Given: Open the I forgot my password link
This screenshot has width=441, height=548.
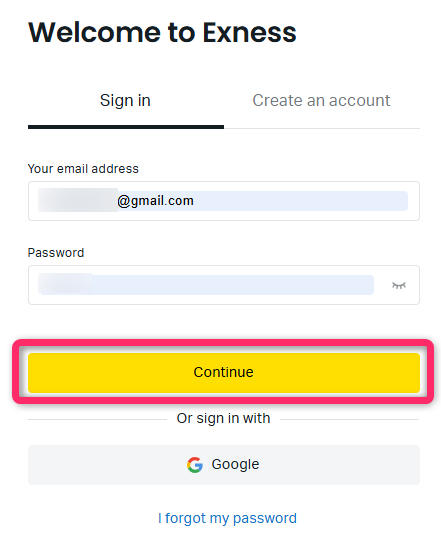Looking at the screenshot, I should tap(227, 518).
